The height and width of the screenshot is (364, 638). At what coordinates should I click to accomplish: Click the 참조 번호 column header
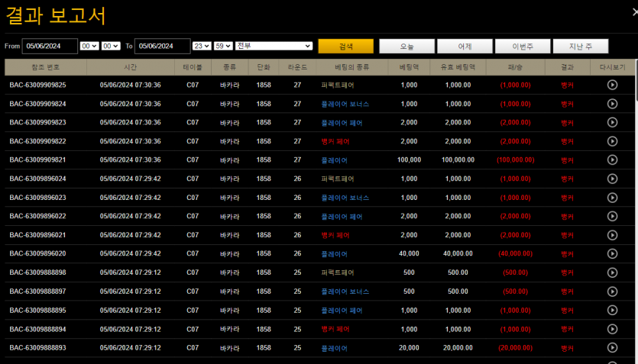tap(46, 67)
